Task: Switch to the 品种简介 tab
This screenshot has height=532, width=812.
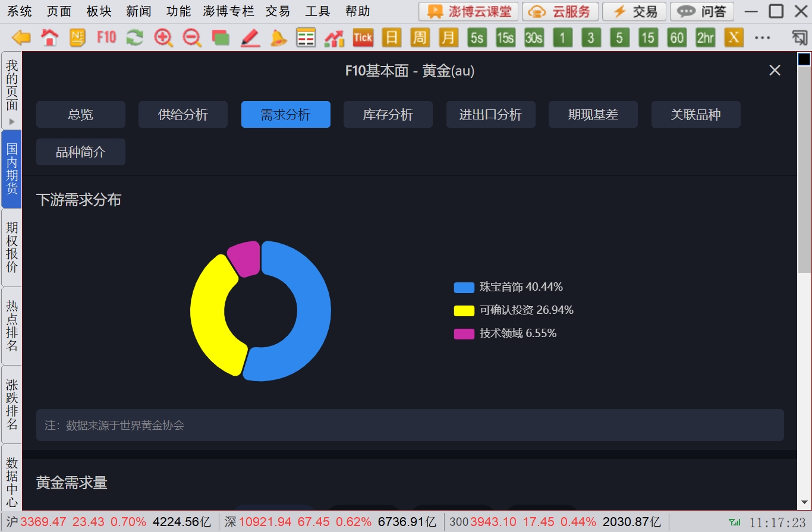Action: [81, 152]
